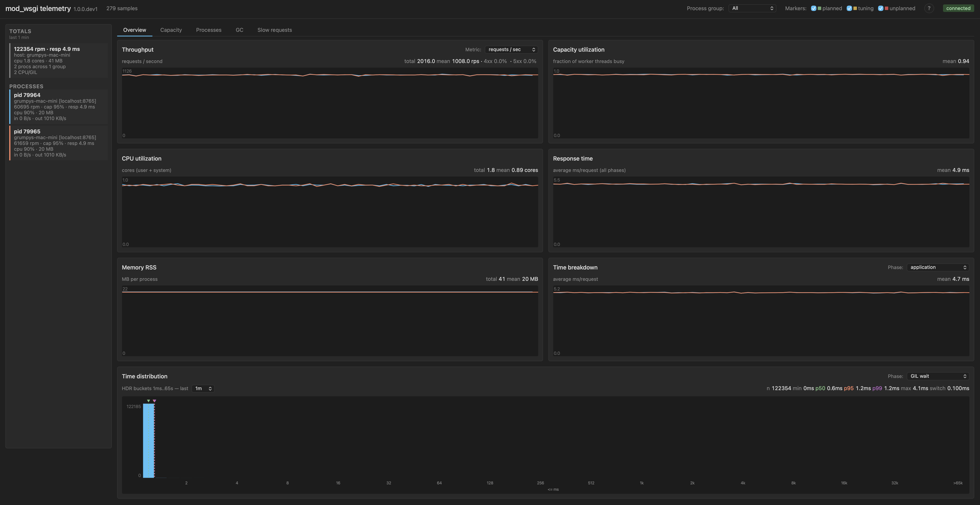This screenshot has width=980, height=505.
Task: Click the green p50 marker triangle
Action: [x=148, y=401]
